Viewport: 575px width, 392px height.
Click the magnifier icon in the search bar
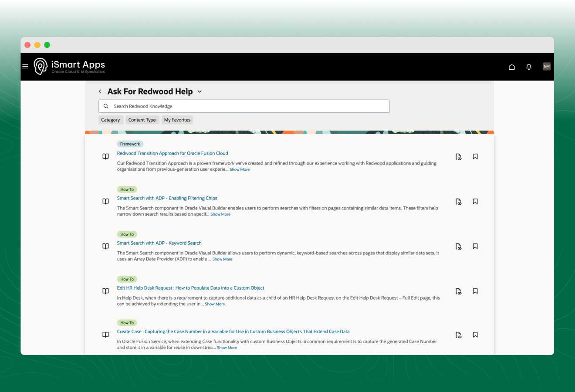pos(106,106)
